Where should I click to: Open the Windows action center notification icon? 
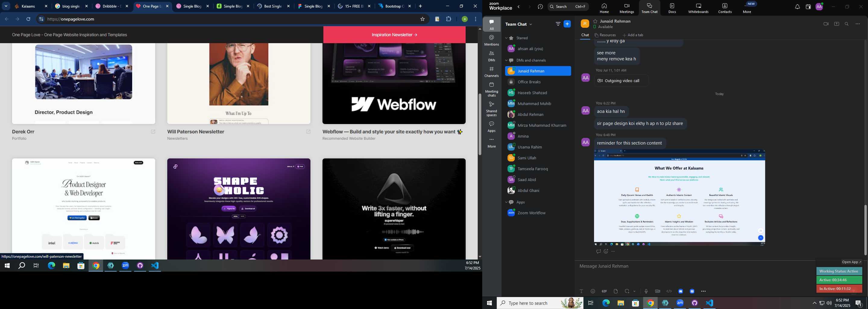click(859, 303)
